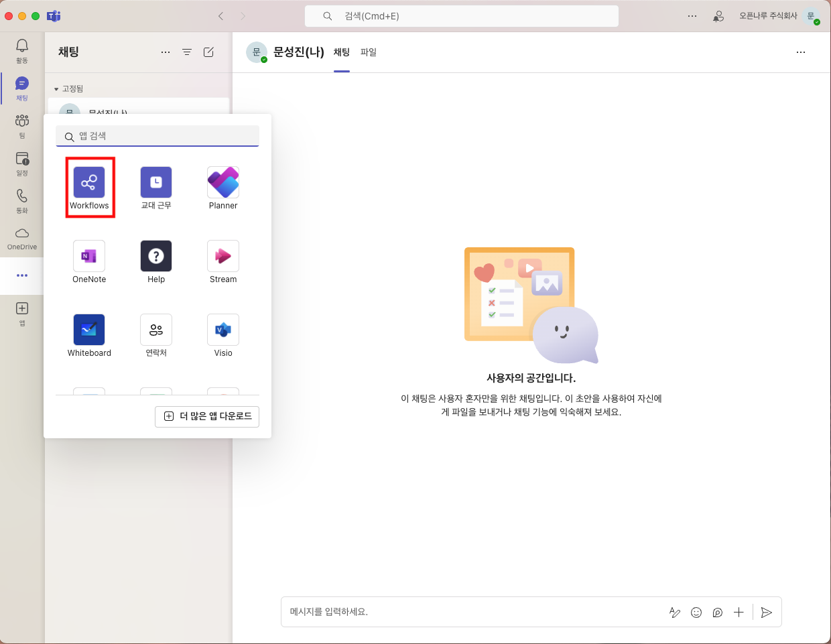Open the Visio app

(x=223, y=330)
